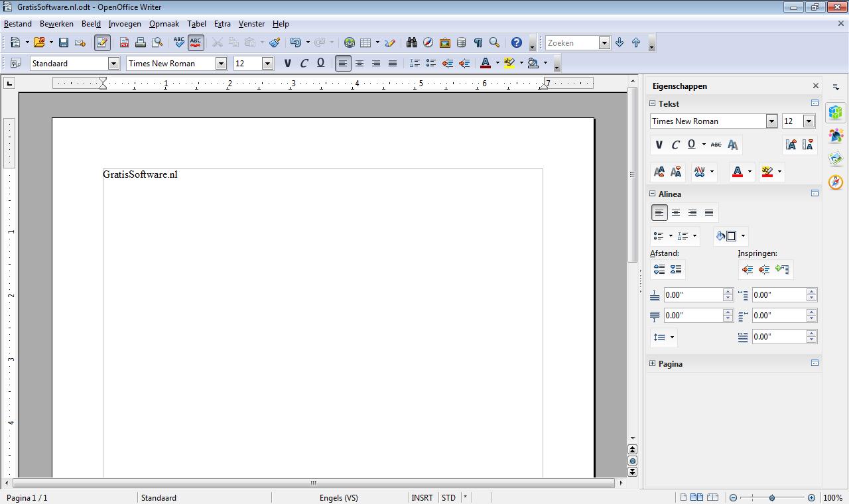Click the Format Paintbrush icon
This screenshot has height=504, width=849.
[275, 42]
